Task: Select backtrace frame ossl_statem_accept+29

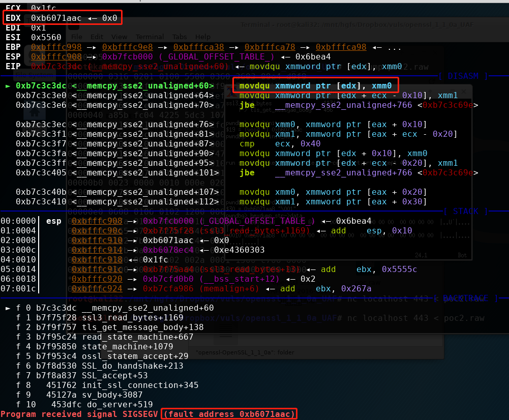Action: coord(102,356)
